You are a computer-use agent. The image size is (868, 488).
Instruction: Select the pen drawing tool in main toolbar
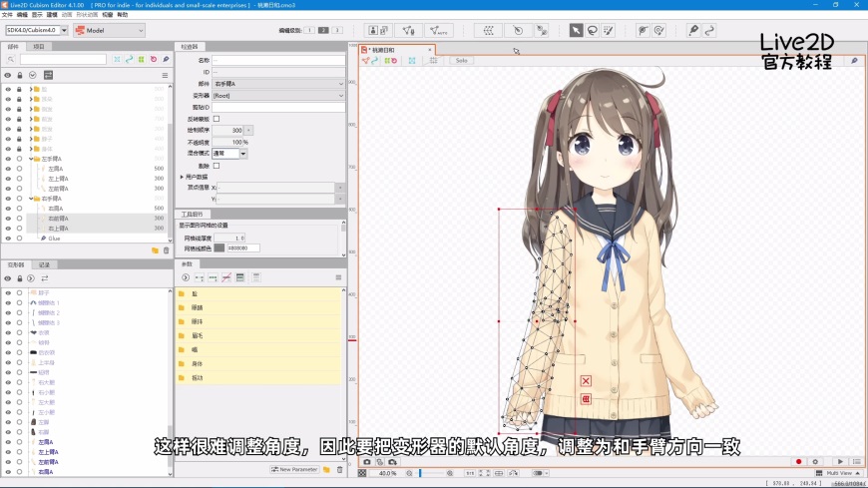(693, 31)
